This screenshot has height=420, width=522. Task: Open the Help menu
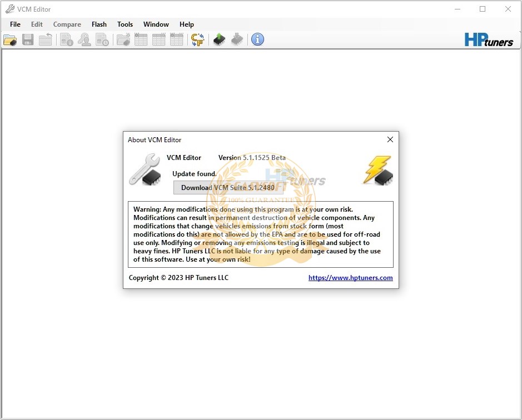pyautogui.click(x=186, y=24)
